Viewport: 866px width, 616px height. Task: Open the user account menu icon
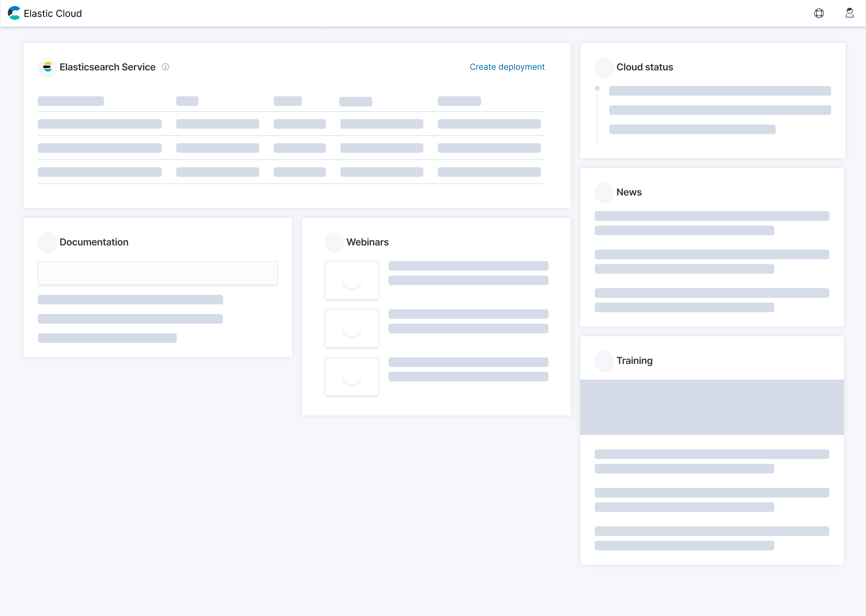(x=850, y=13)
